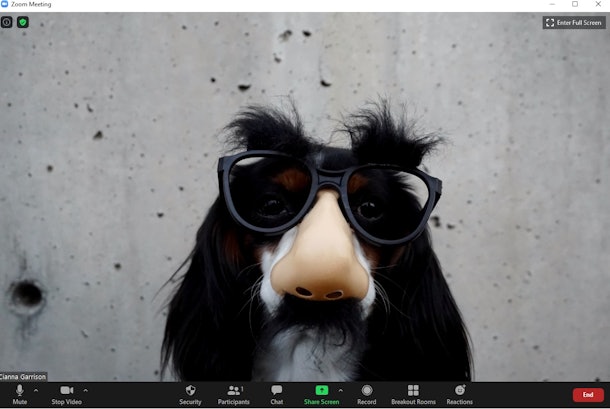Image resolution: width=610 pixels, height=409 pixels.
Task: Start recording the meeting
Action: (x=367, y=393)
